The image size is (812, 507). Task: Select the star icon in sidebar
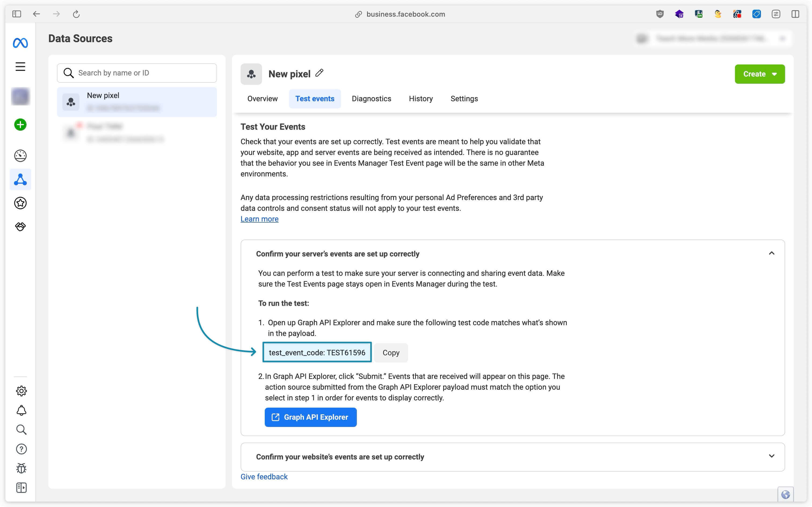click(20, 203)
